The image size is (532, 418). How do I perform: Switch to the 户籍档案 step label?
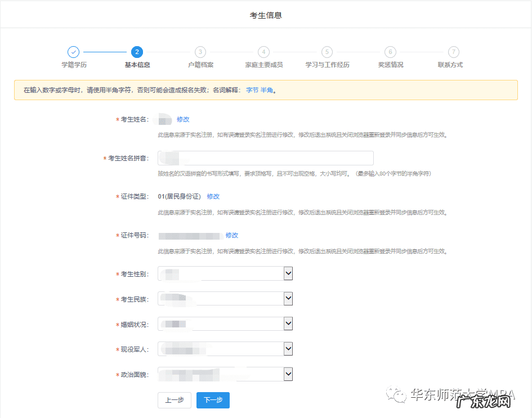200,65
